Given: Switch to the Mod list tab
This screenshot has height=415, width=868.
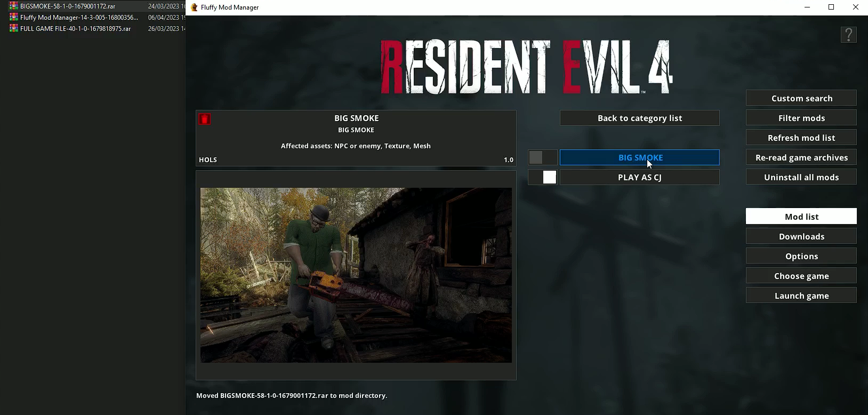Looking at the screenshot, I should 801,217.
